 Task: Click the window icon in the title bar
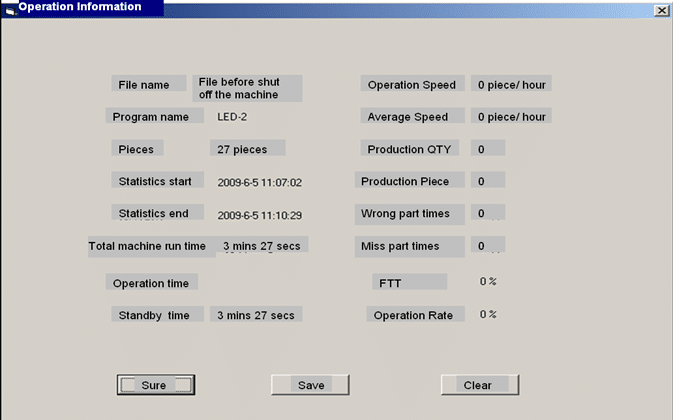tap(9, 10)
